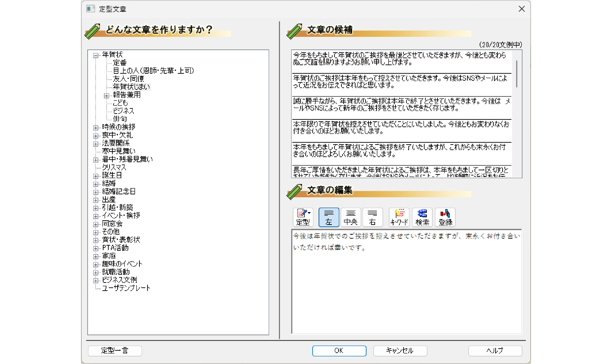Select ユーザテンプレート in the tree
Screen dimensions: 612x364
(126, 288)
